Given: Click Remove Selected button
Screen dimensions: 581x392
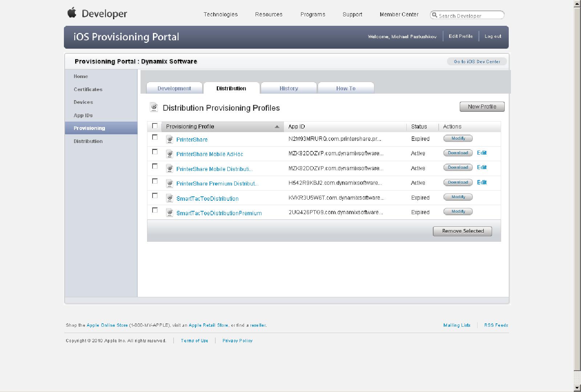Looking at the screenshot, I should (x=463, y=231).
